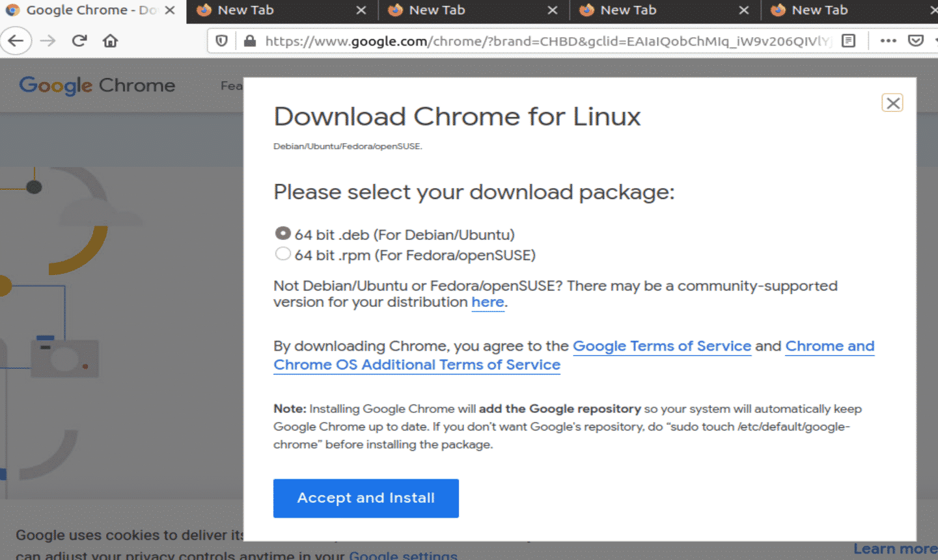Screen dimensions: 938x560
Task: Close the Download Chrome for Linux dialog
Action: [892, 103]
